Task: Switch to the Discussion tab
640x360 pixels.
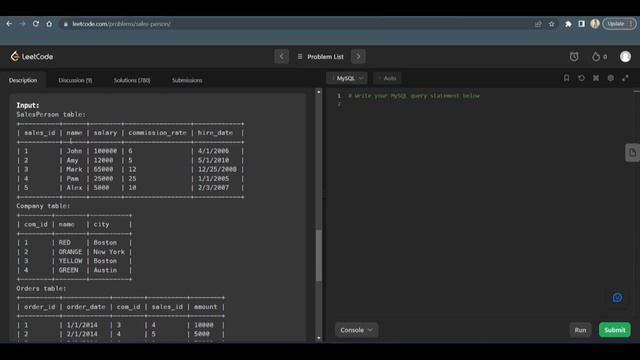Action: pos(75,80)
